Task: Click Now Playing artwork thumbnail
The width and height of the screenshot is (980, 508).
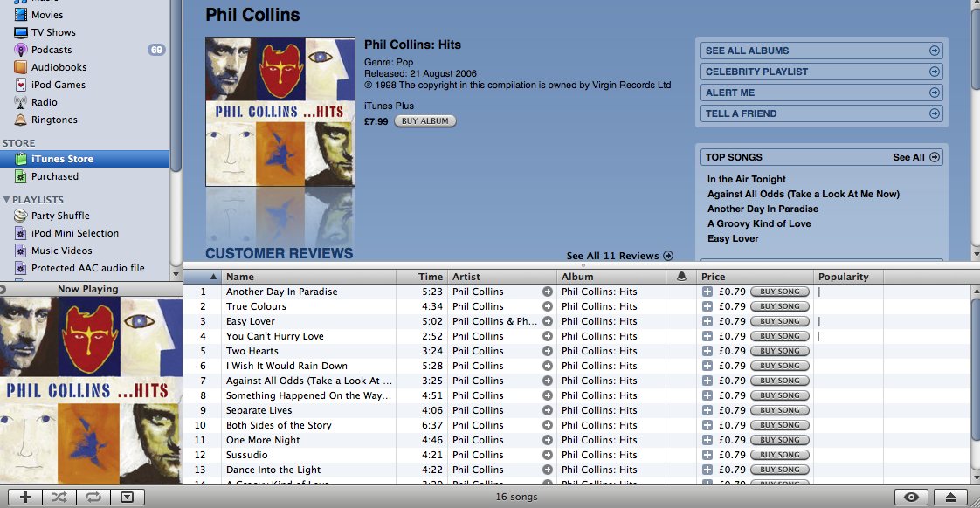Action: click(x=91, y=390)
